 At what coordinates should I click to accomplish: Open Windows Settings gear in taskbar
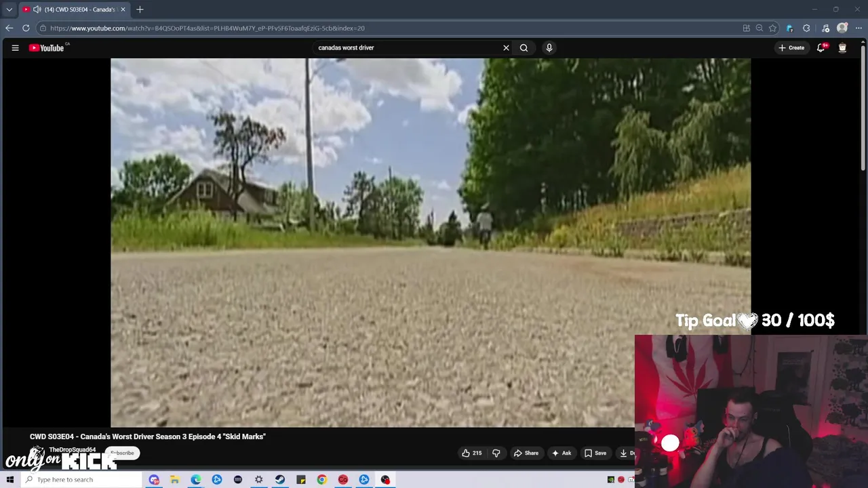(x=259, y=479)
